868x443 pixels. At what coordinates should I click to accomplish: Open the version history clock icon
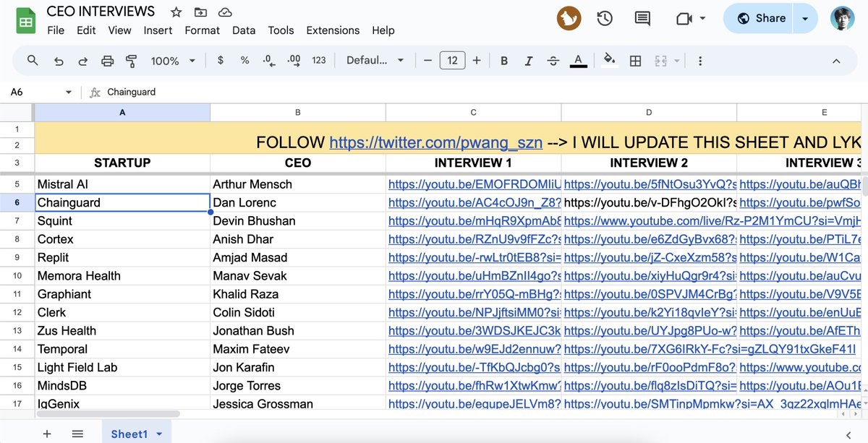click(x=605, y=19)
